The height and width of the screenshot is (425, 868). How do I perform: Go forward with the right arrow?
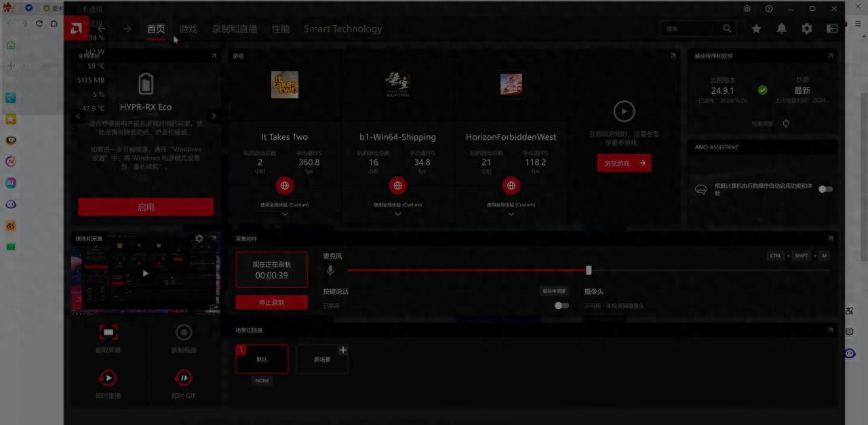point(127,29)
